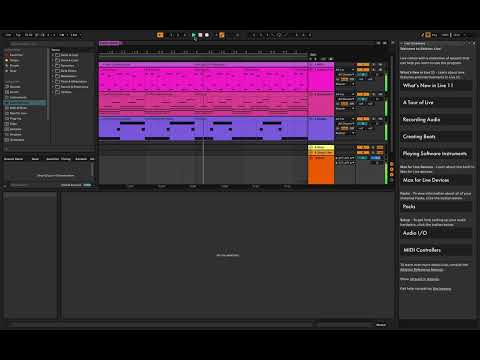The height and width of the screenshot is (360, 480).
Task: Toggle the orange Follow button in the control bar
Action: (160, 35)
